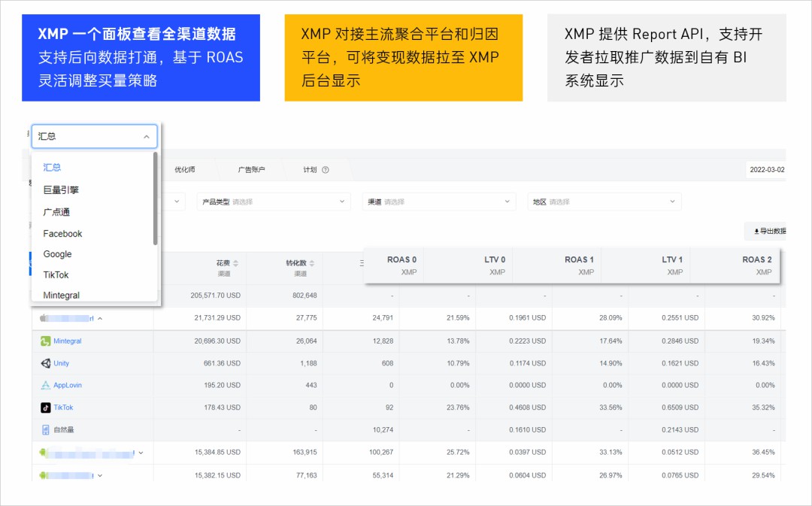Click the 导出数据 export button

pos(767,231)
